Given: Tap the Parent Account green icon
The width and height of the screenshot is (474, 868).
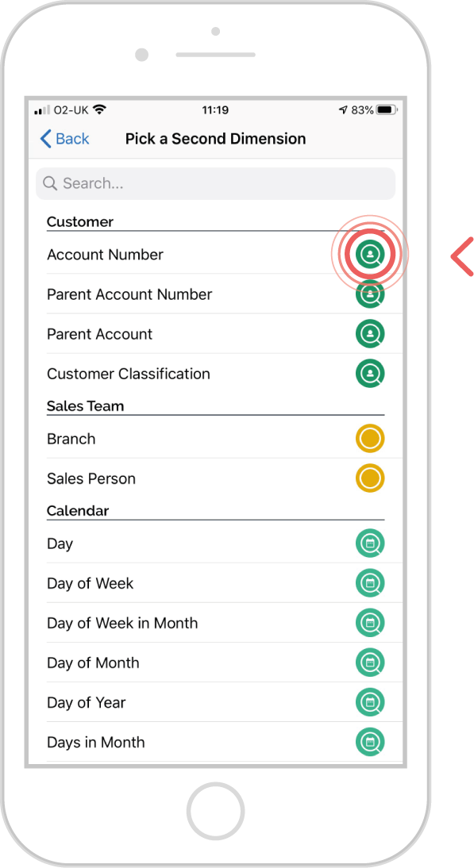Looking at the screenshot, I should click(370, 334).
